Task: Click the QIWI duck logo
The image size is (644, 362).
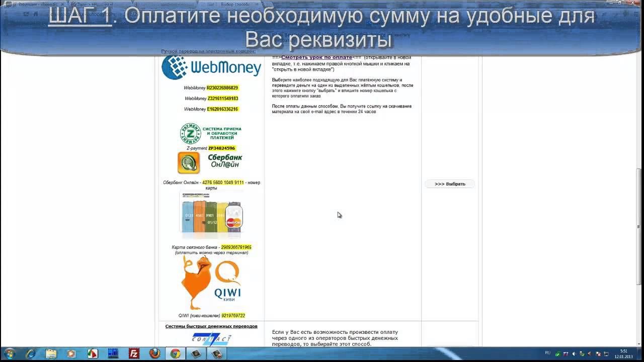Action: pos(211,282)
